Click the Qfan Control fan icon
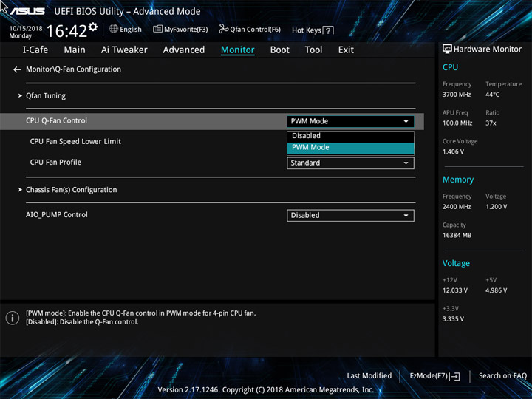The height and width of the screenshot is (399, 532). (224, 29)
